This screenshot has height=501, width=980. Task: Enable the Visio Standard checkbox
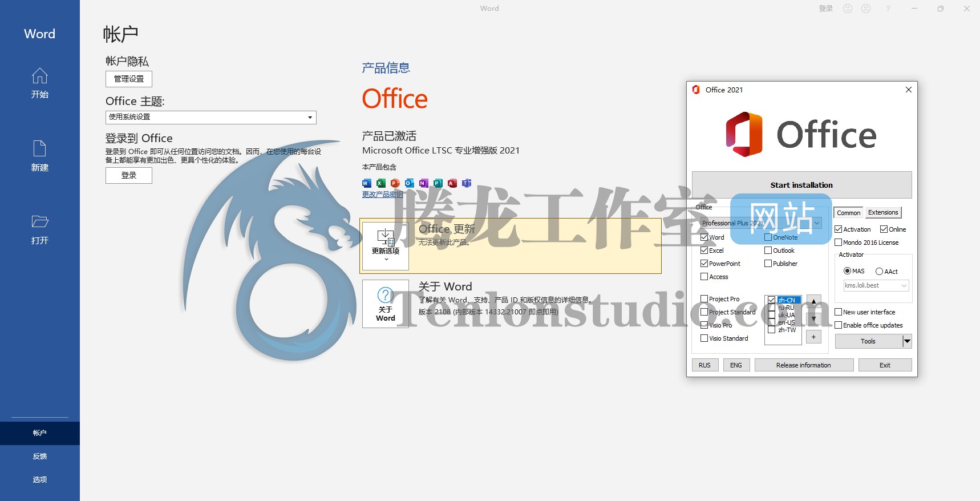pos(704,338)
